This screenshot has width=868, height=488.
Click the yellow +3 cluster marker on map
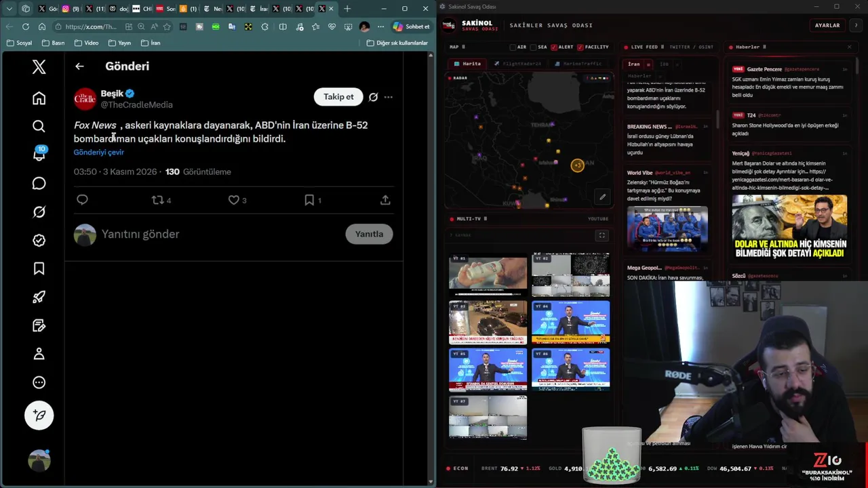(x=577, y=165)
